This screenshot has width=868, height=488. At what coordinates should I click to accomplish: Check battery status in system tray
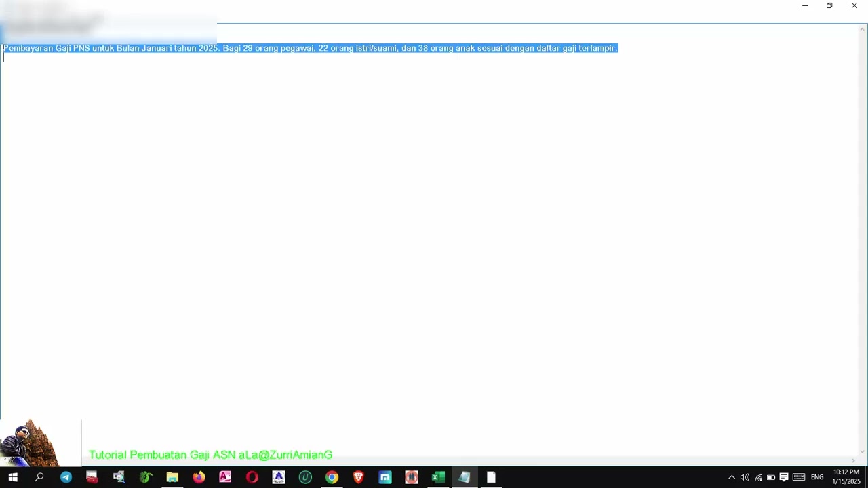(771, 477)
